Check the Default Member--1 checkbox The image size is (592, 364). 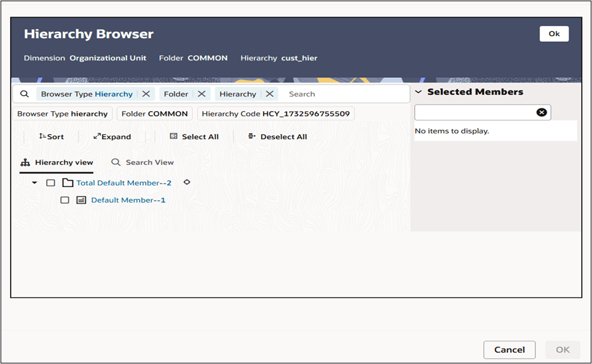65,200
